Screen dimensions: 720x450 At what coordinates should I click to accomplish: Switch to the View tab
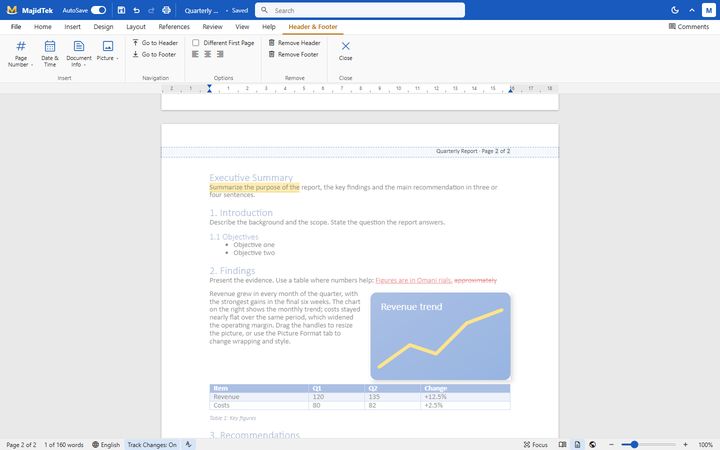[242, 27]
